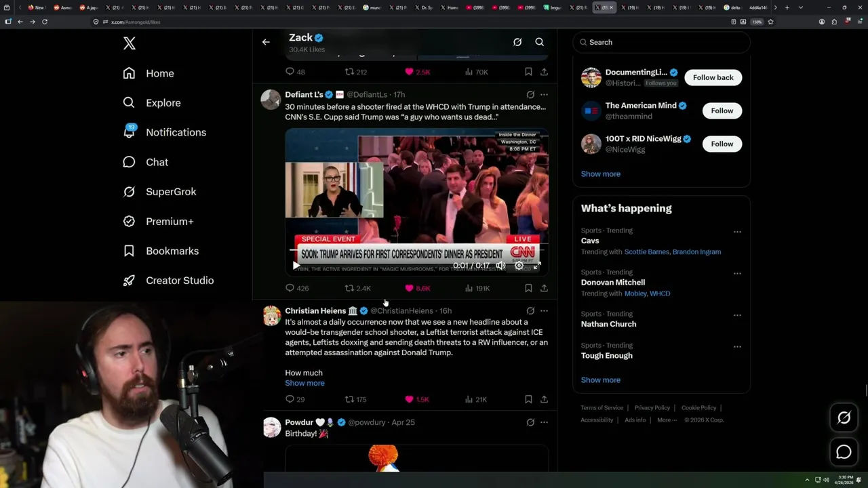868x488 pixels.
Task: Click the search icon in Zack header
Action: click(x=540, y=42)
